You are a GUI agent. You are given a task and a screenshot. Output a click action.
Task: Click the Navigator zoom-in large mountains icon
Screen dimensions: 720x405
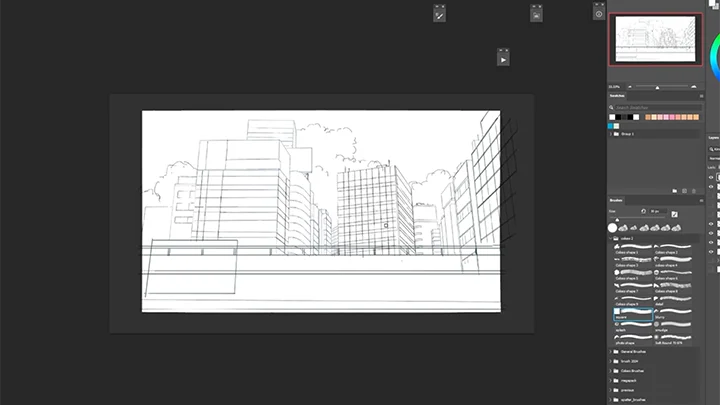click(x=694, y=87)
